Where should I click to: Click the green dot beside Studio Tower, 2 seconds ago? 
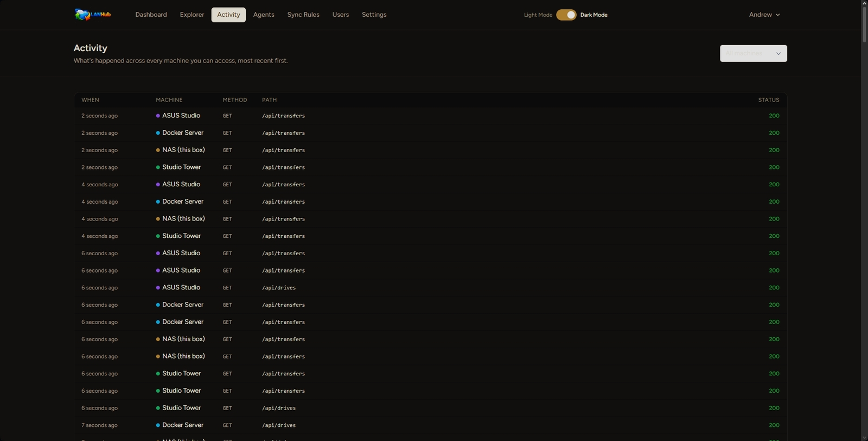(x=158, y=167)
